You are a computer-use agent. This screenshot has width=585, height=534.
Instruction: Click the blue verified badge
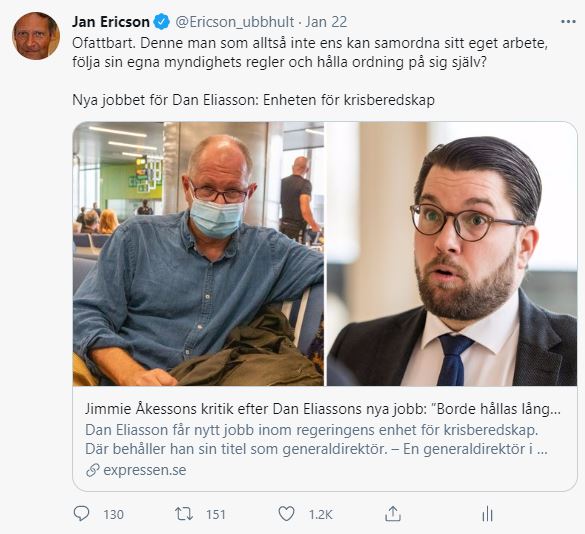[x=162, y=22]
